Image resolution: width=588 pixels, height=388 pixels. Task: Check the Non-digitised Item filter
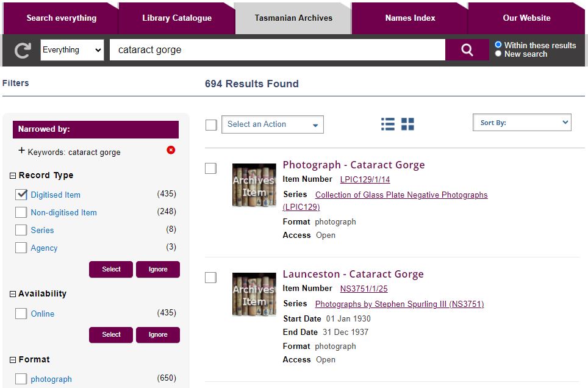click(x=21, y=212)
